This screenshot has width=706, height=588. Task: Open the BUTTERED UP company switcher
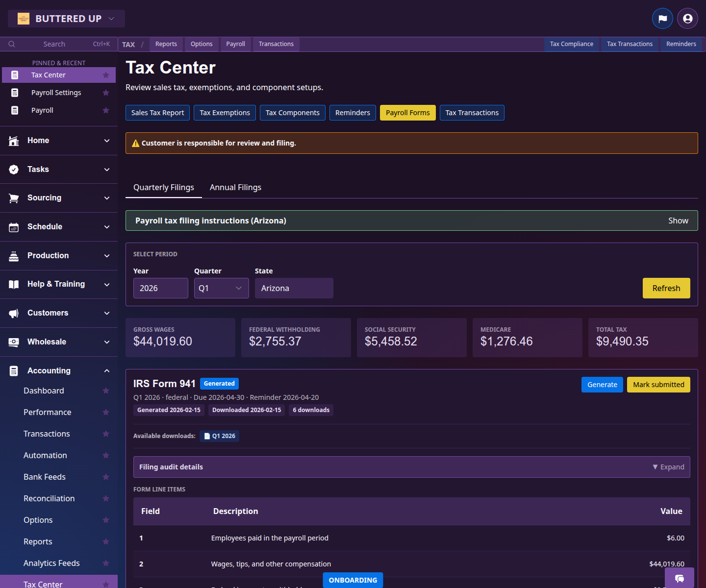click(x=66, y=18)
